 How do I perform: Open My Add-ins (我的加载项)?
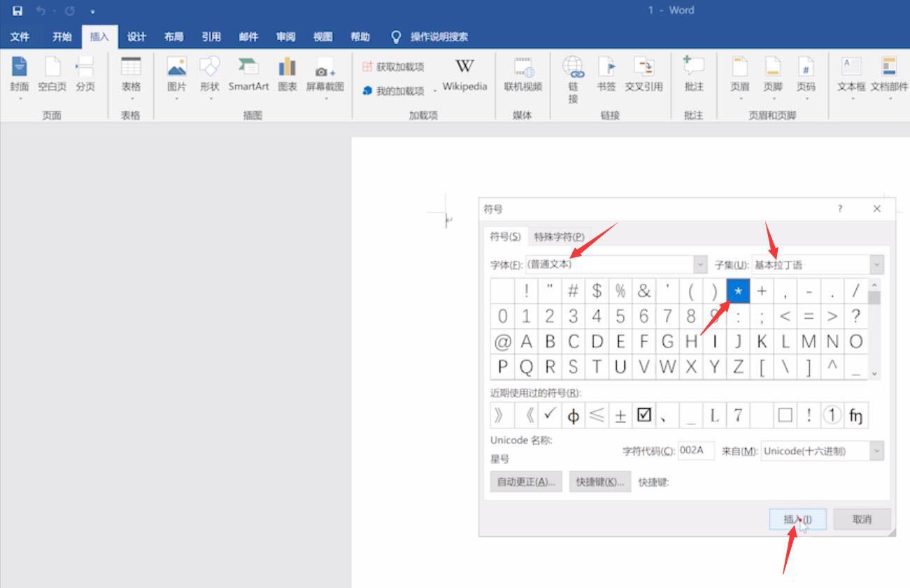pos(393,90)
